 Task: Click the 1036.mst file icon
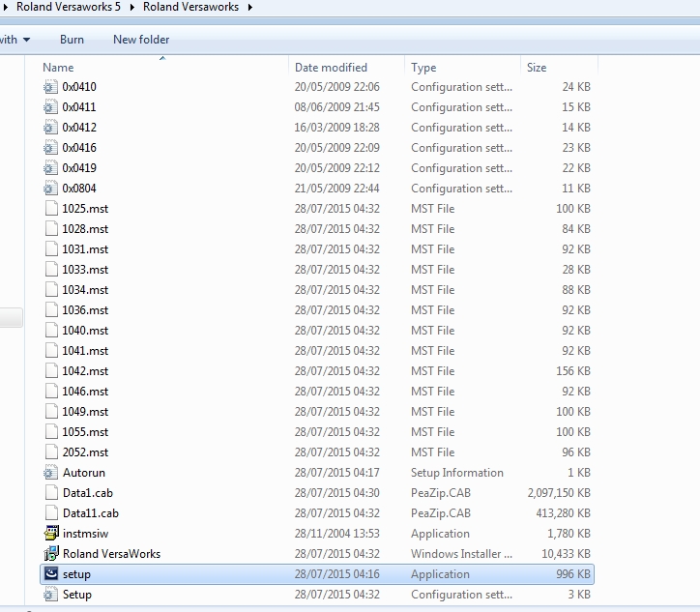pyautogui.click(x=51, y=310)
